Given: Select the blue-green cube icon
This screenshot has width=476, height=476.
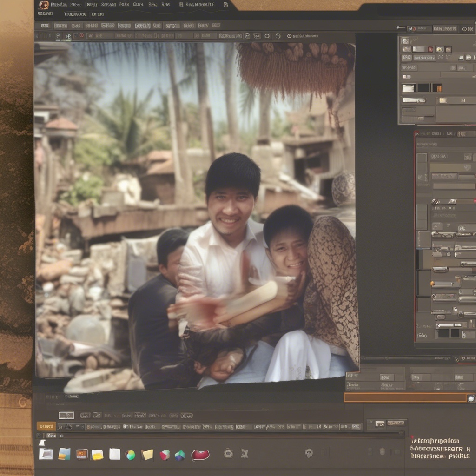Looking at the screenshot, I should [x=180, y=455].
